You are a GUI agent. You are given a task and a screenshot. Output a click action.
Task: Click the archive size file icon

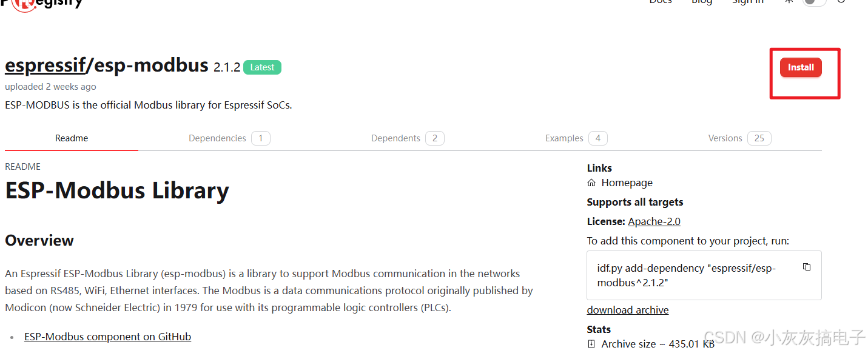(x=591, y=344)
